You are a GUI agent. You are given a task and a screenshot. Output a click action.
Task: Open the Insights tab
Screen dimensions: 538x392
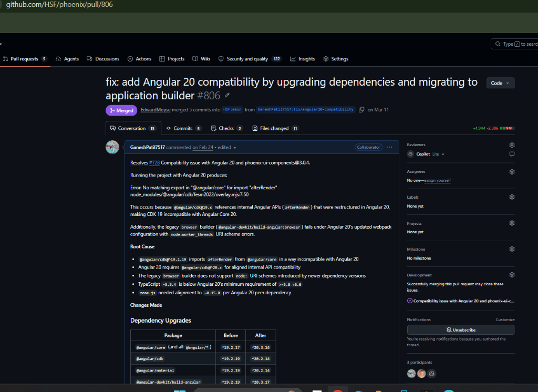tap(302, 59)
